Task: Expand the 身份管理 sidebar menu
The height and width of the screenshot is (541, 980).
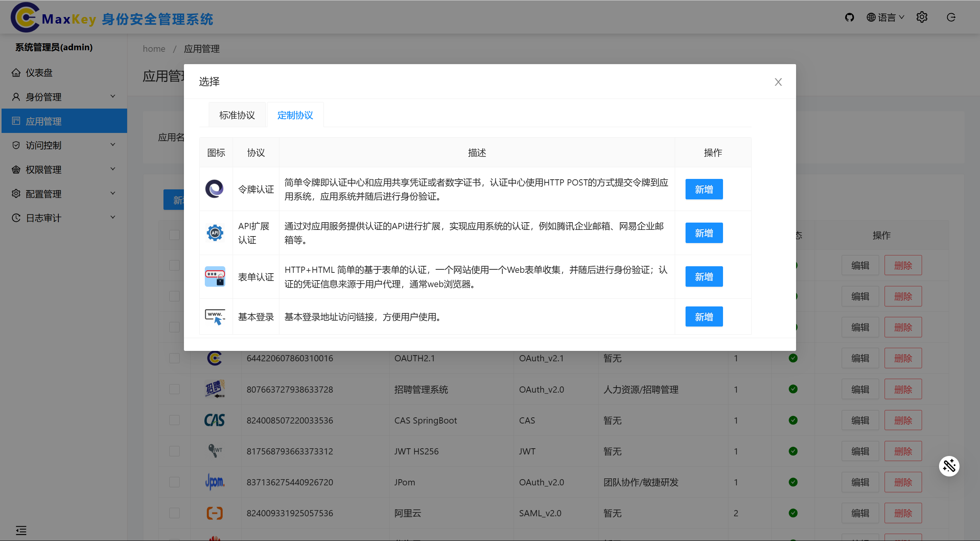Action: [64, 96]
